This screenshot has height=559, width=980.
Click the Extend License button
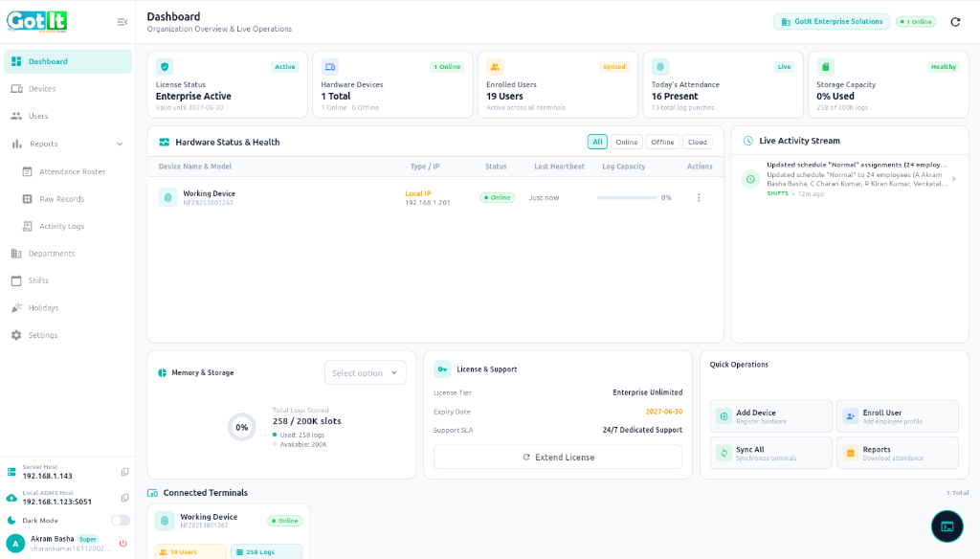pyautogui.click(x=558, y=458)
